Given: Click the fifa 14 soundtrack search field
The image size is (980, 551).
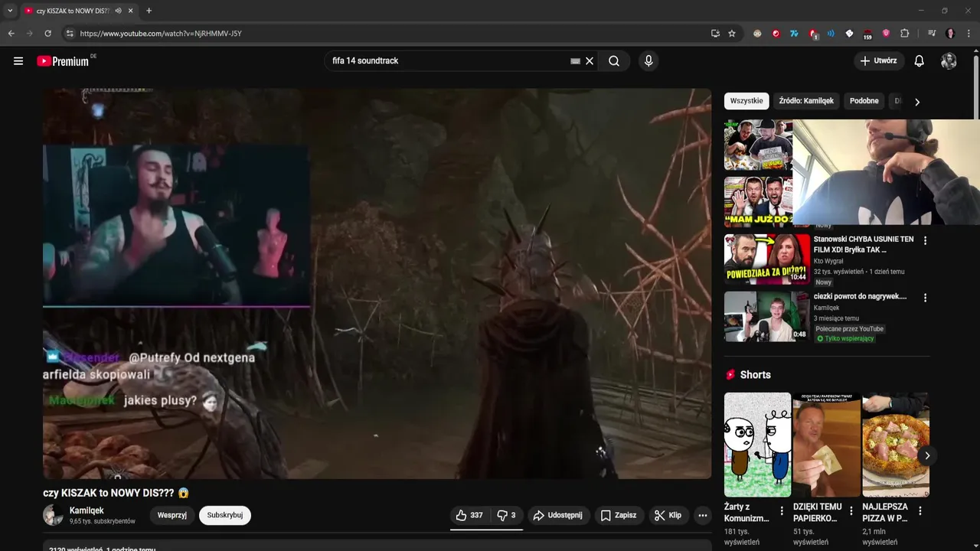Looking at the screenshot, I should point(449,61).
